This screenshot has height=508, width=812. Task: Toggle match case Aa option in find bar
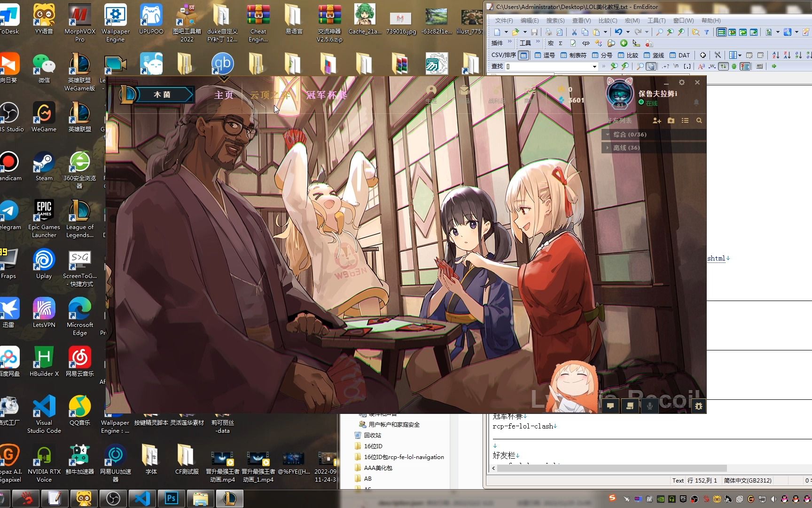click(701, 66)
